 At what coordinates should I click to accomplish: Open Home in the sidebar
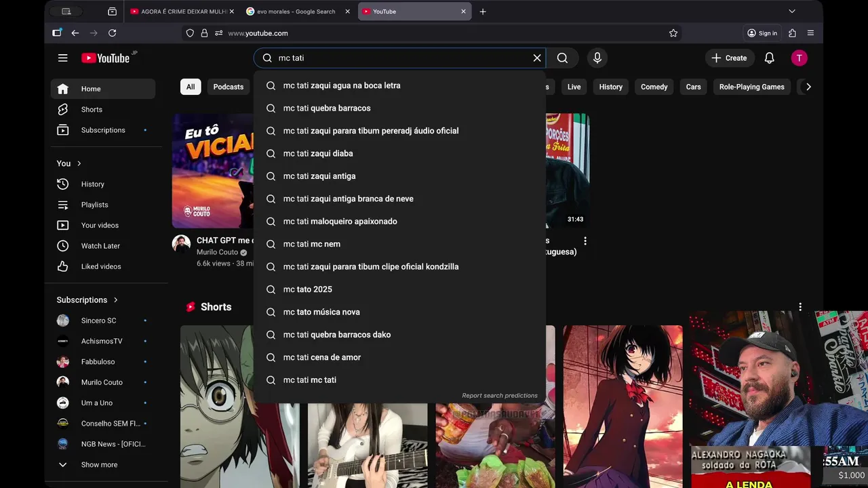coord(102,89)
